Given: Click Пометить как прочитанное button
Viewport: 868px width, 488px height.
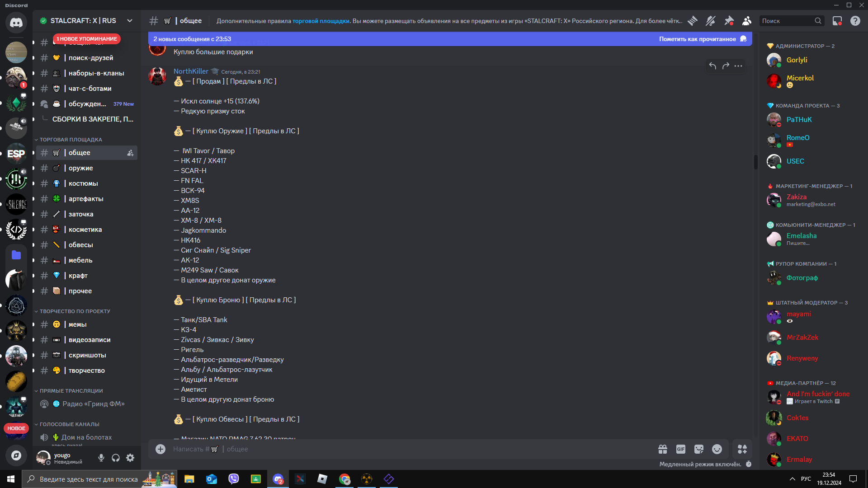Looking at the screenshot, I should tap(703, 39).
